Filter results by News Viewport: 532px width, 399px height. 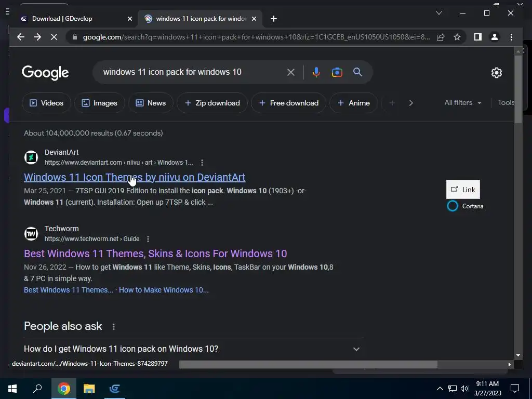point(151,103)
